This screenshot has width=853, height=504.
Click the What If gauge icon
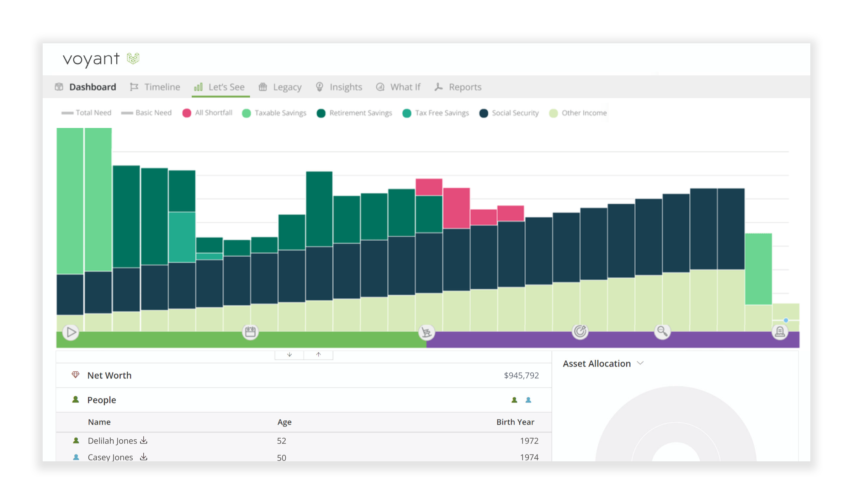pyautogui.click(x=380, y=87)
